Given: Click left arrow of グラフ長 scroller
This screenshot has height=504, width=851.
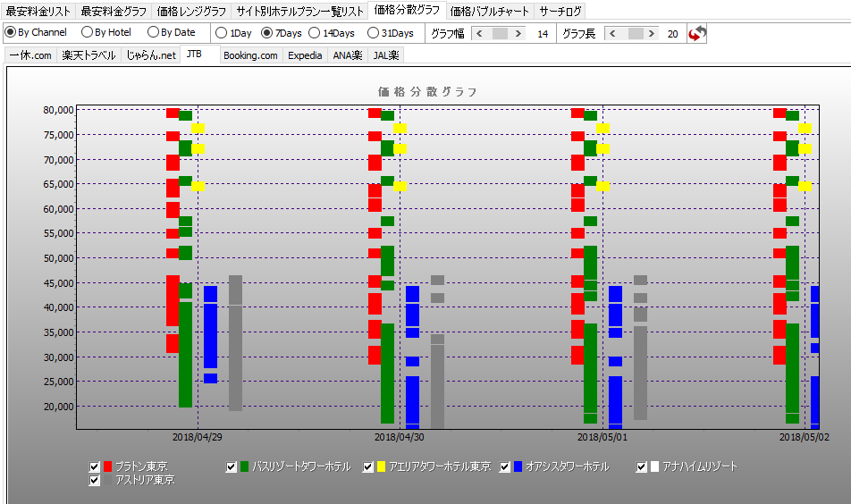Looking at the screenshot, I should coord(613,33).
